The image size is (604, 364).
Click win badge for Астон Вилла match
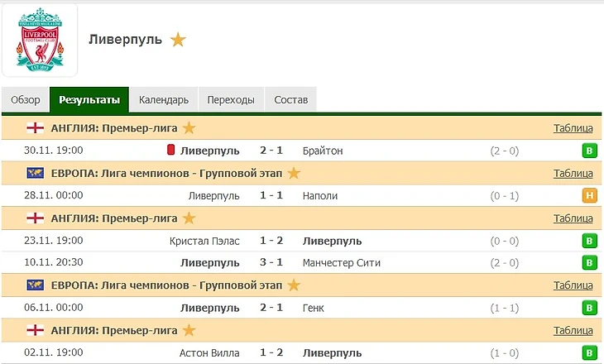tap(589, 353)
